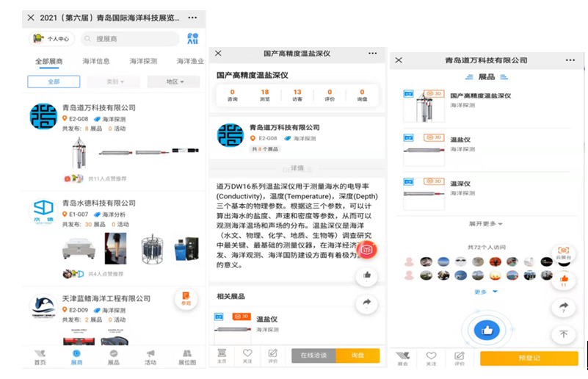588x379 pixels.
Task: Close the 国产高精度温盐深仪 product page
Action: pyautogui.click(x=218, y=54)
